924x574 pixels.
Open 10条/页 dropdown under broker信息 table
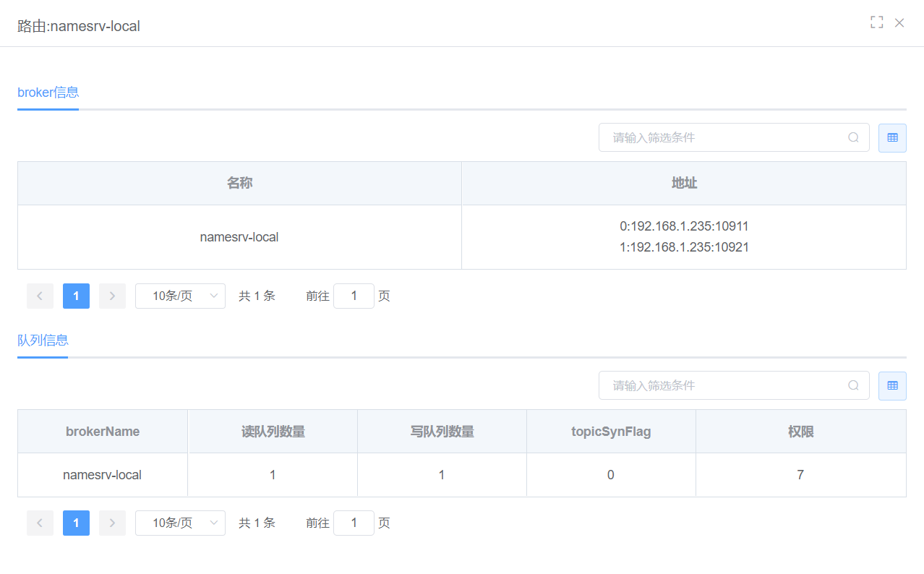coord(180,296)
